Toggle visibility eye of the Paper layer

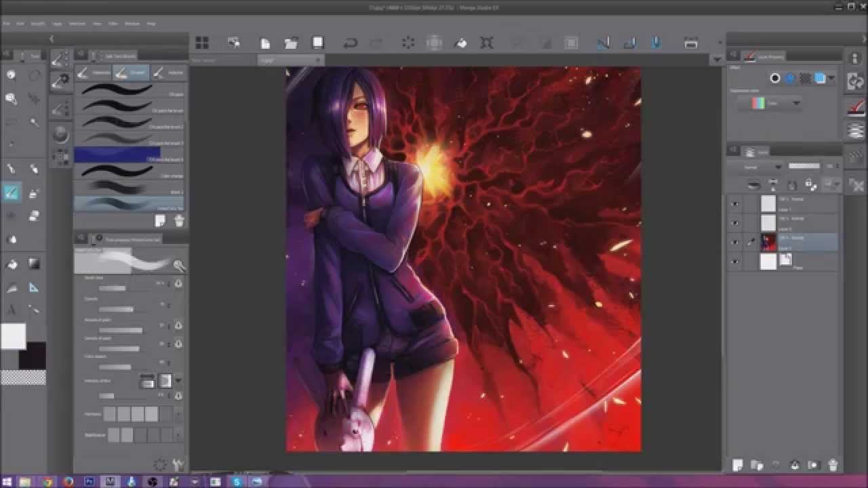(735, 262)
